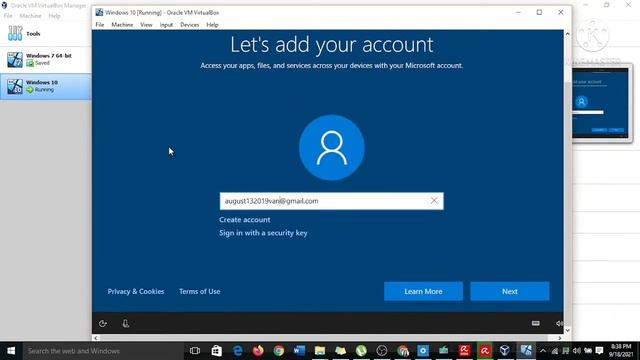Screen dimensions: 640x360
Task: Open the clock showing 8:38 PM
Action: [621, 351]
